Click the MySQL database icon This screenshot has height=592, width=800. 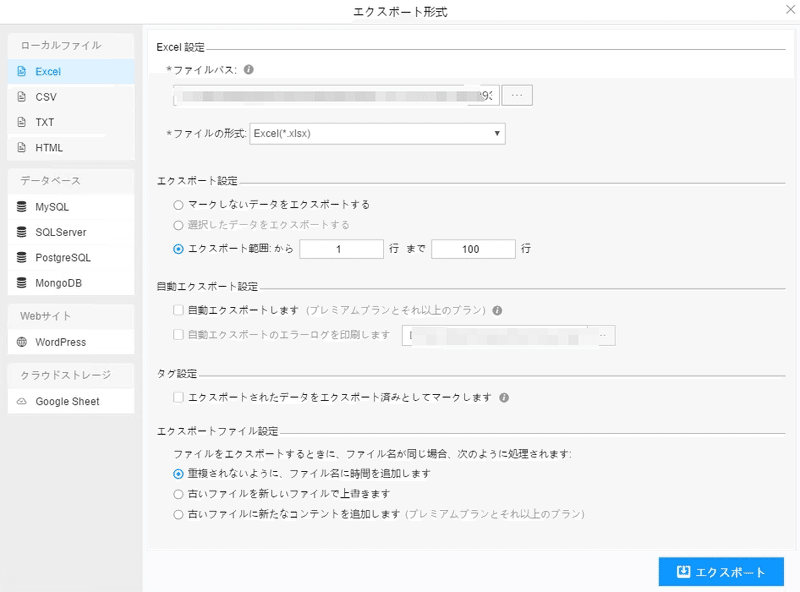(22, 207)
